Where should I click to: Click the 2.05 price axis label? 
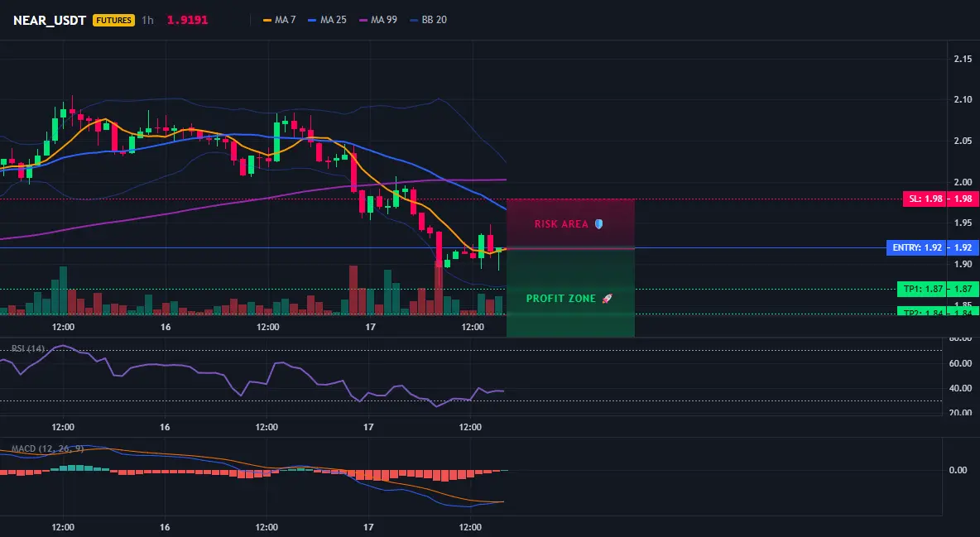(963, 141)
